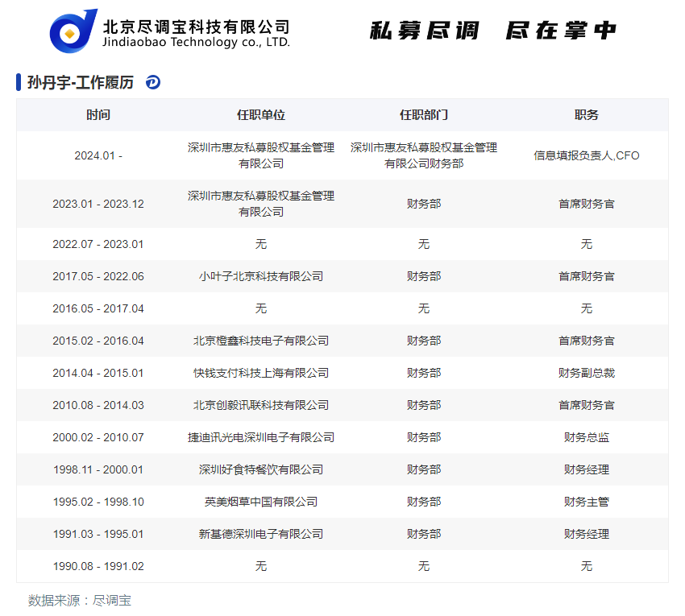685x616 pixels.
Task: Click 财务部 in the 快钱支付科技 row
Action: click(x=424, y=374)
